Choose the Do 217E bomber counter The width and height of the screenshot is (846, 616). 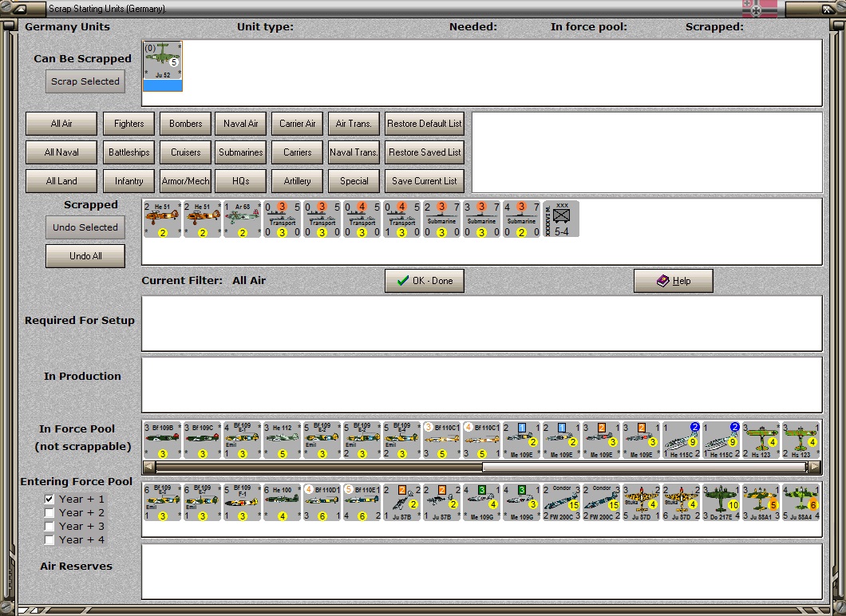(721, 502)
